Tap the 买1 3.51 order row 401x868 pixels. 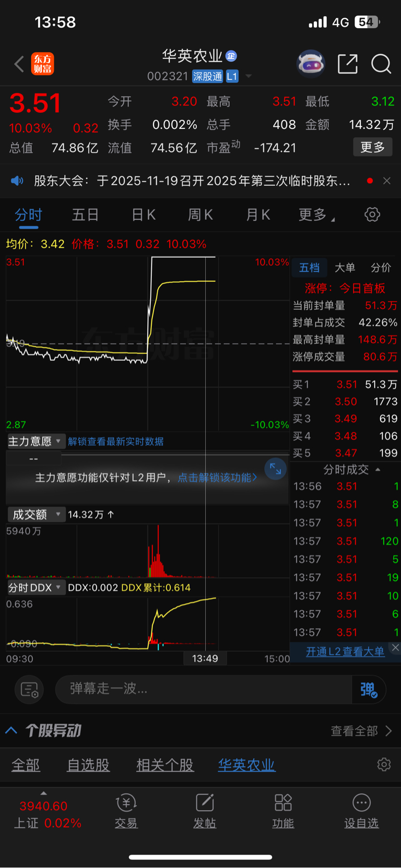345,385
